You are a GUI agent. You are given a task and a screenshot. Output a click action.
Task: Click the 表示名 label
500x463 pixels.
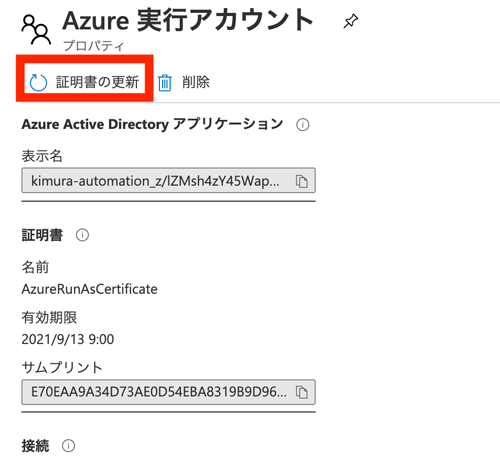coord(42,156)
